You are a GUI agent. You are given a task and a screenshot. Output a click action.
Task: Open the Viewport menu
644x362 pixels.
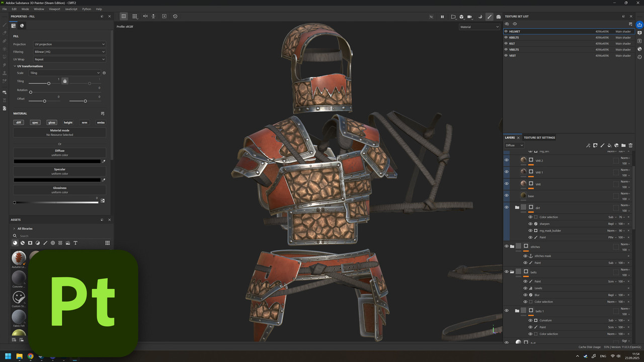coord(54,9)
